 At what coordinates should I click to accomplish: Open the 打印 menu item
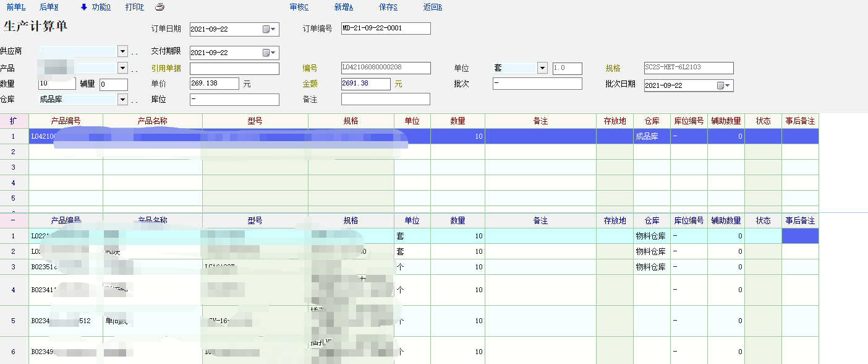tap(134, 7)
